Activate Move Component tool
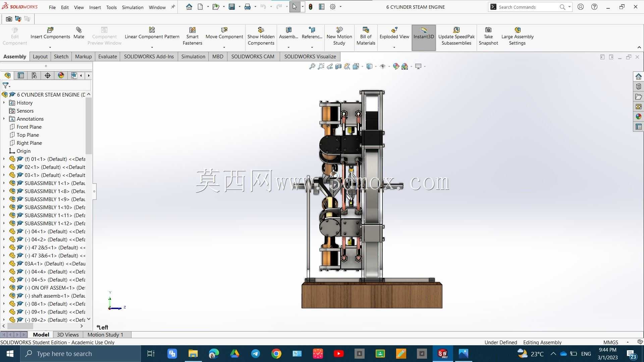644x362 pixels. [x=224, y=33]
